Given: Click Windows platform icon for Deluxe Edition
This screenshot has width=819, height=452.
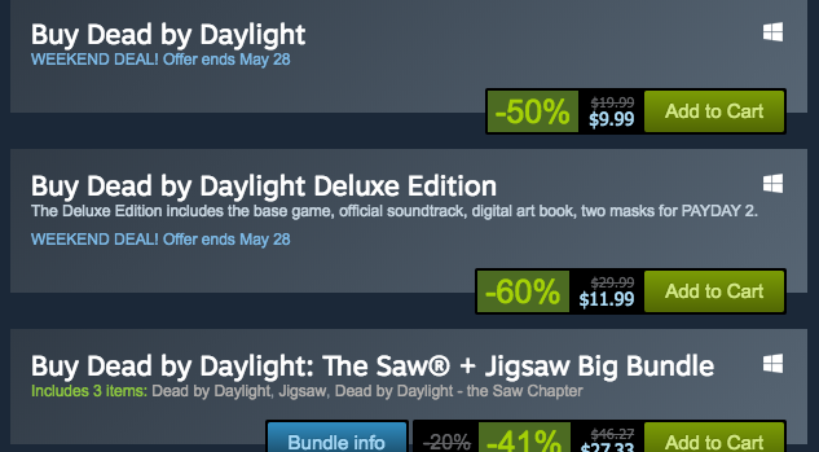Looking at the screenshot, I should pos(772,184).
